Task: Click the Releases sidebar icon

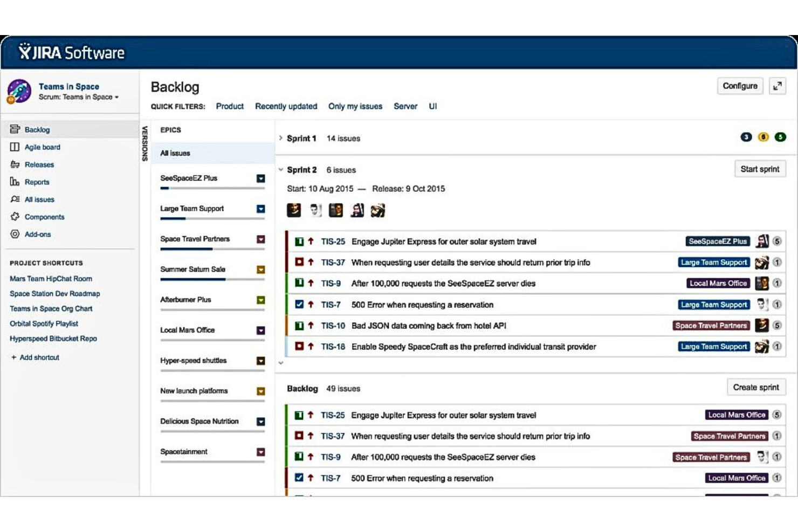Action: [x=15, y=164]
